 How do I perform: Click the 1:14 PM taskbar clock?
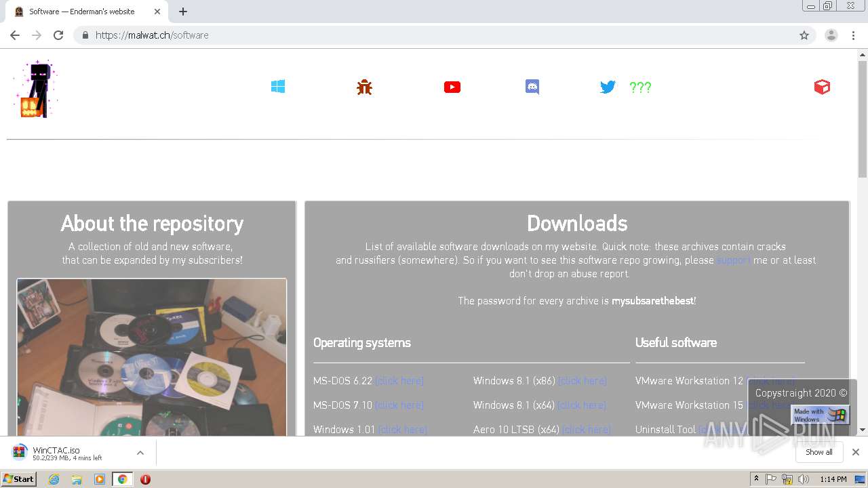coord(833,479)
